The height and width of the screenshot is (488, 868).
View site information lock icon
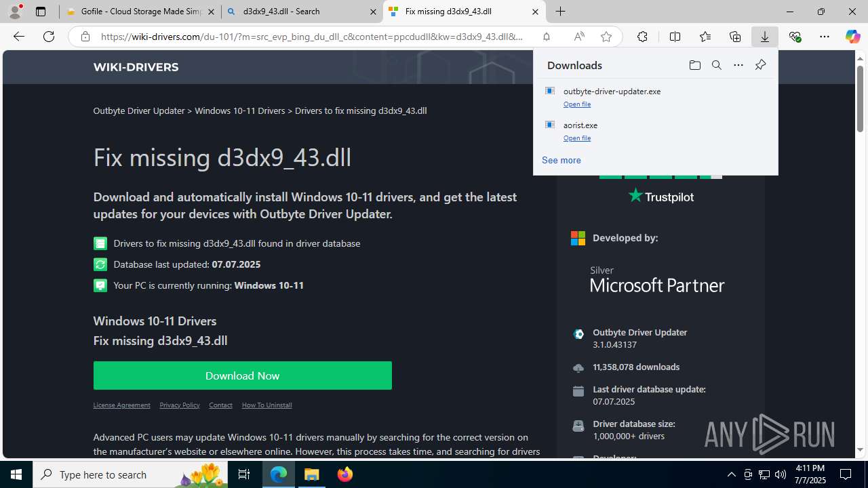(x=85, y=37)
